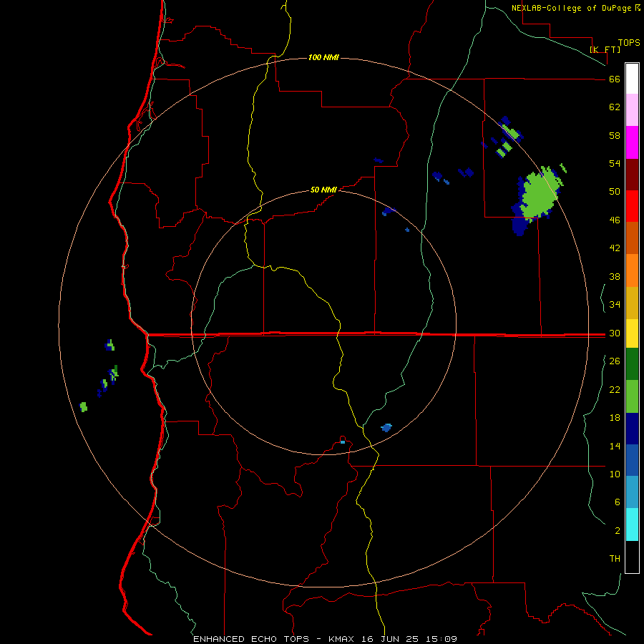Click the bright red 46-50 kft legend swatch
Screen dimensions: 644x644
click(x=632, y=206)
